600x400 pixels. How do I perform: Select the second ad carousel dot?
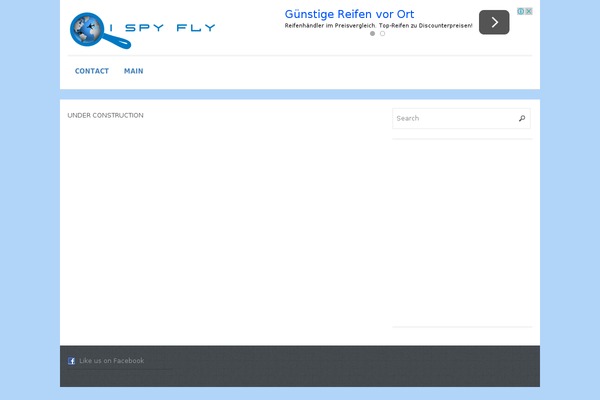(x=382, y=34)
